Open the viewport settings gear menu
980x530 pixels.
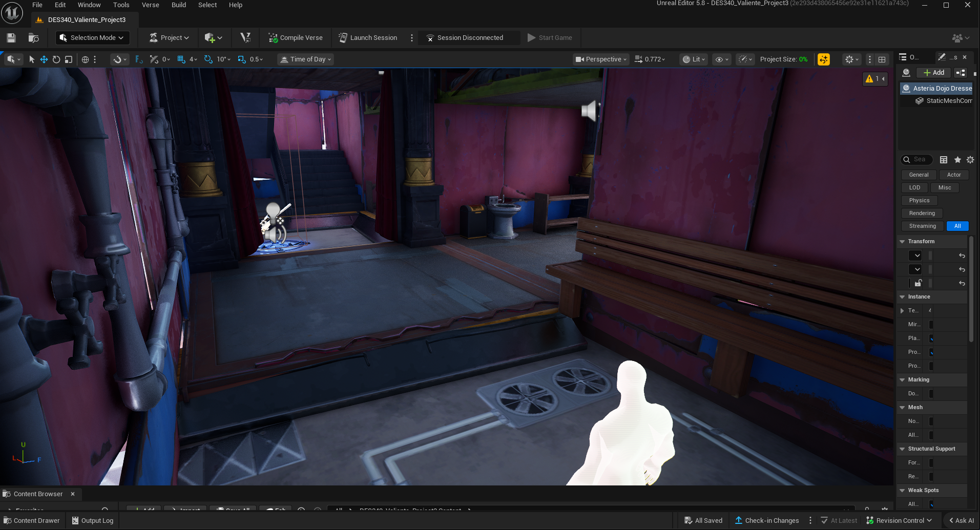click(851, 59)
